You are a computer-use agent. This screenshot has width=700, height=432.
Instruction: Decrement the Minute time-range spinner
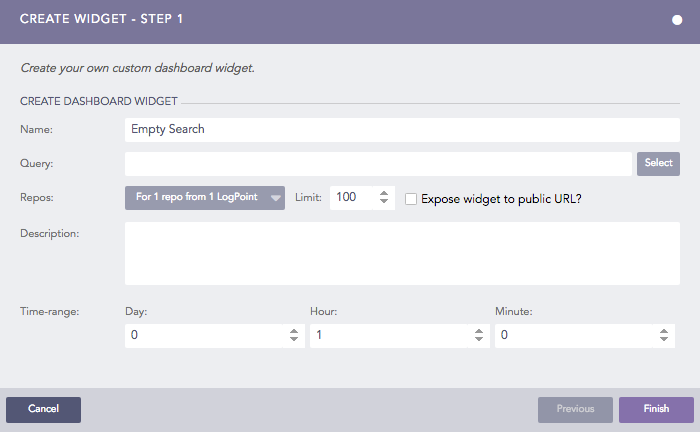(664, 341)
